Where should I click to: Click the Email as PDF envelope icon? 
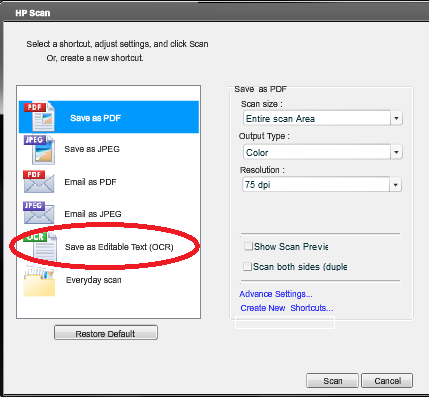[39, 182]
